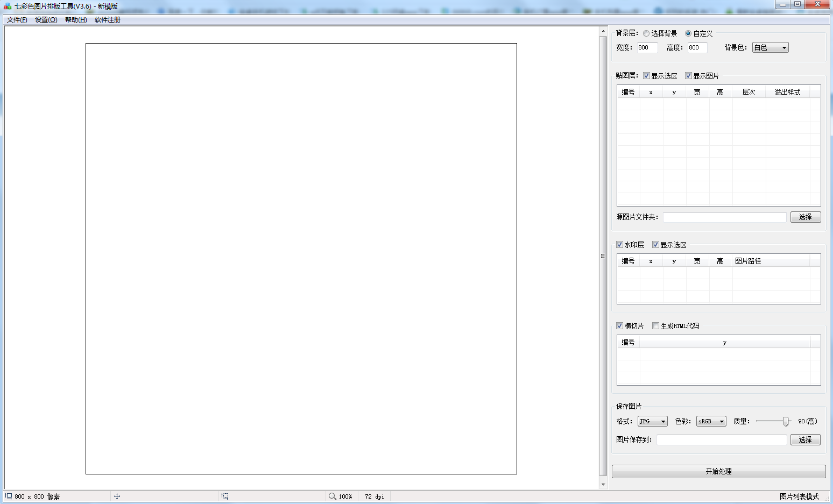The image size is (833, 504).
Task: Enable the 生成HTML代码 checkbox
Action: point(655,326)
